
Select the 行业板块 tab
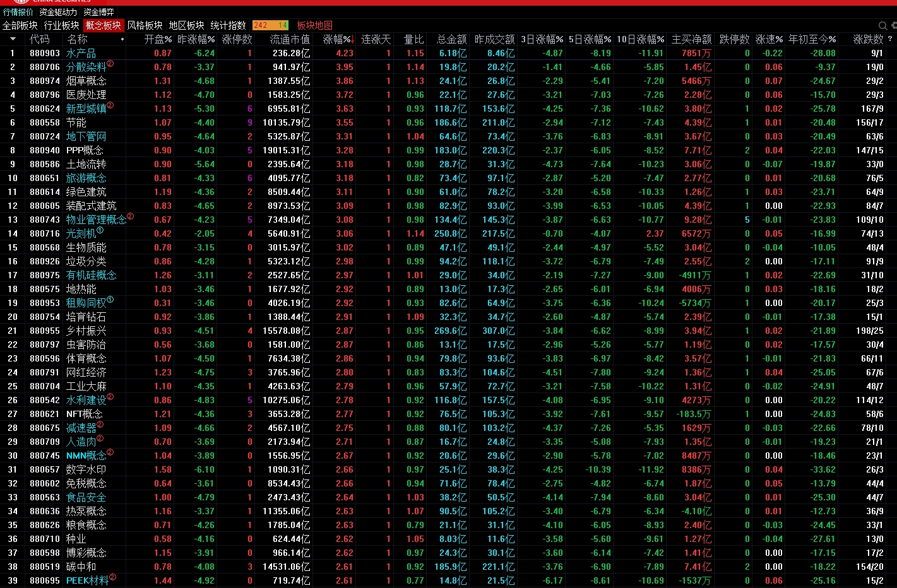[62, 25]
